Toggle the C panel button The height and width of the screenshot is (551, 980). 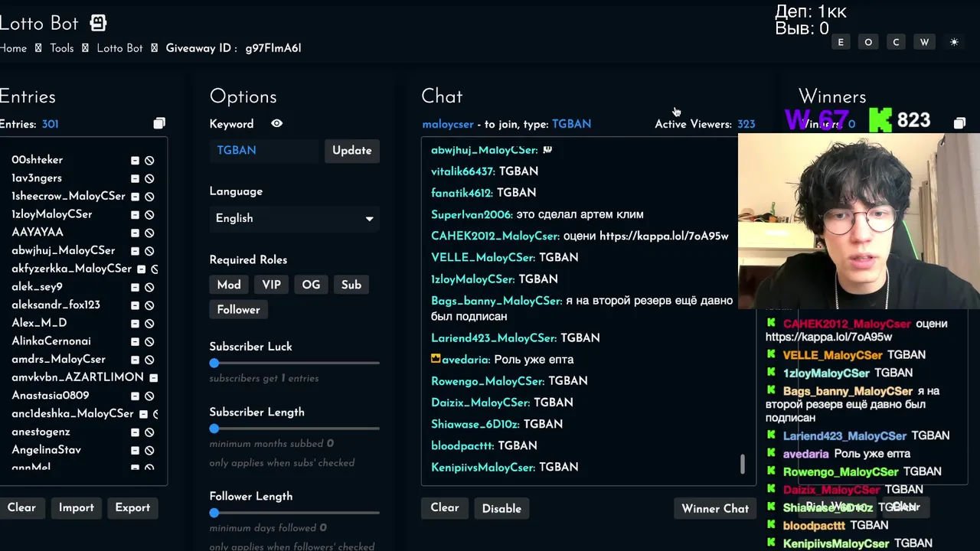[896, 42]
